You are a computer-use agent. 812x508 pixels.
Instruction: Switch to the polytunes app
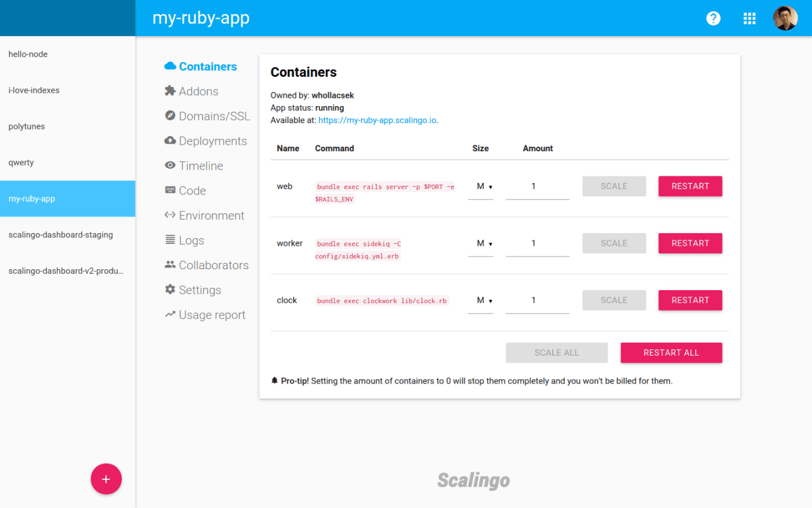coord(27,126)
